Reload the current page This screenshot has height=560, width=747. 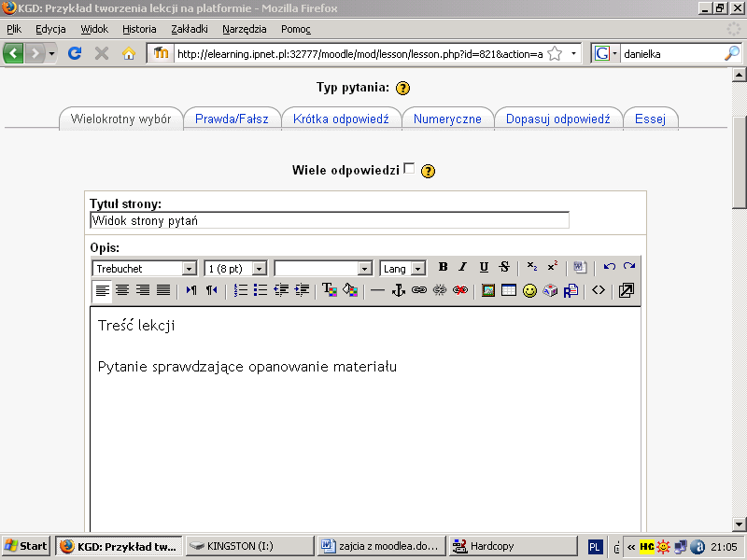[75, 53]
